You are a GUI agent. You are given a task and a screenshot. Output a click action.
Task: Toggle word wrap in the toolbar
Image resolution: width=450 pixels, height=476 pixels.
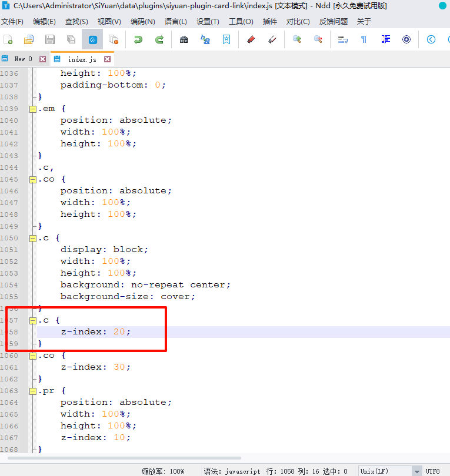(x=343, y=40)
